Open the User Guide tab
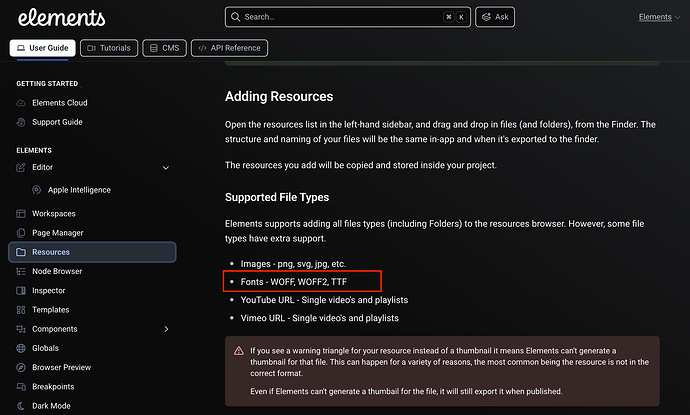 pos(42,48)
